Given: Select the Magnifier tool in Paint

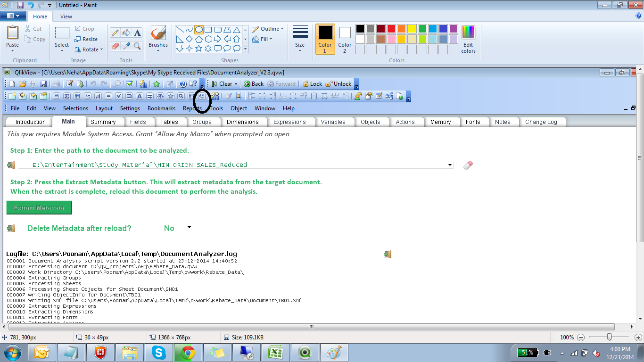Looking at the screenshot, I should click(137, 46).
